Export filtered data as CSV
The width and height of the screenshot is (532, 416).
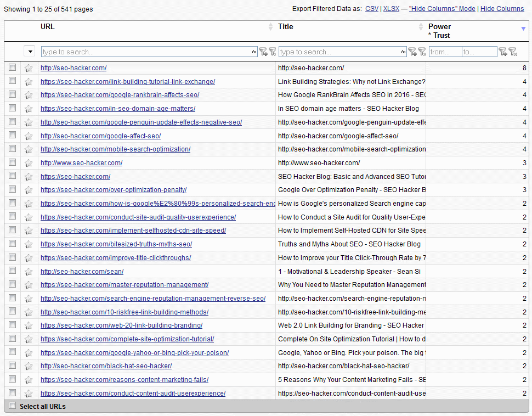point(372,9)
